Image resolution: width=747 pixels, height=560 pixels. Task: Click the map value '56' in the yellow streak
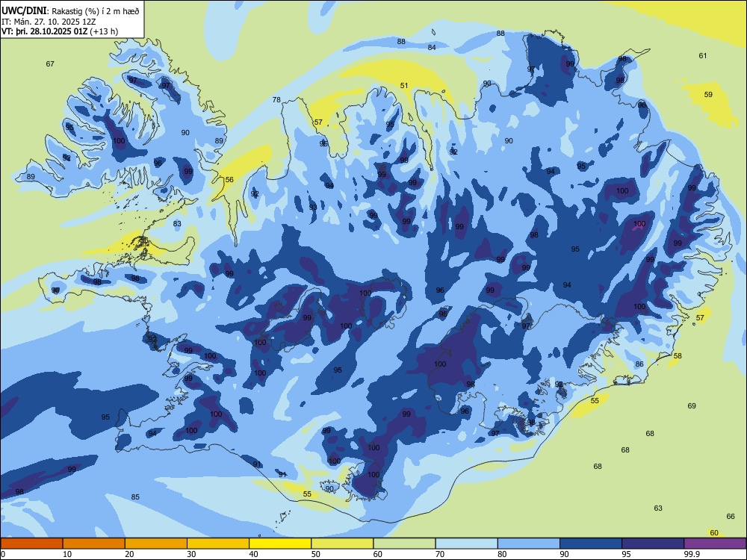click(x=229, y=179)
